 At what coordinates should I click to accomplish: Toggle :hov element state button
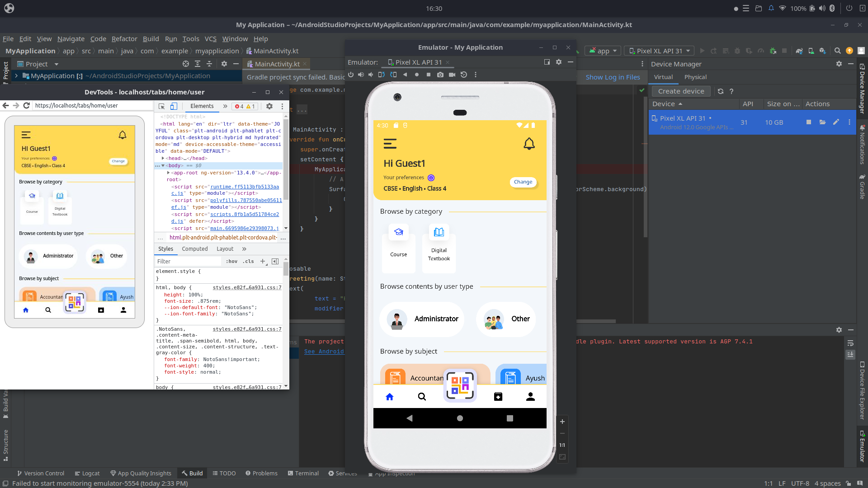[x=231, y=261]
